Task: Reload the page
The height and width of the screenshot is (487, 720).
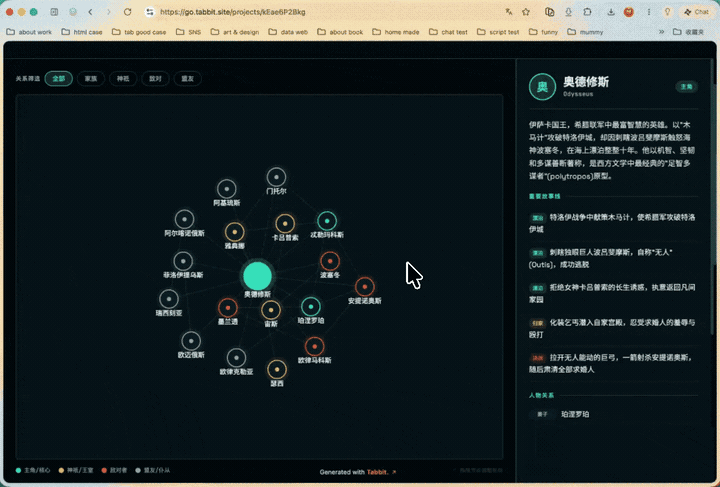Action: tap(127, 12)
